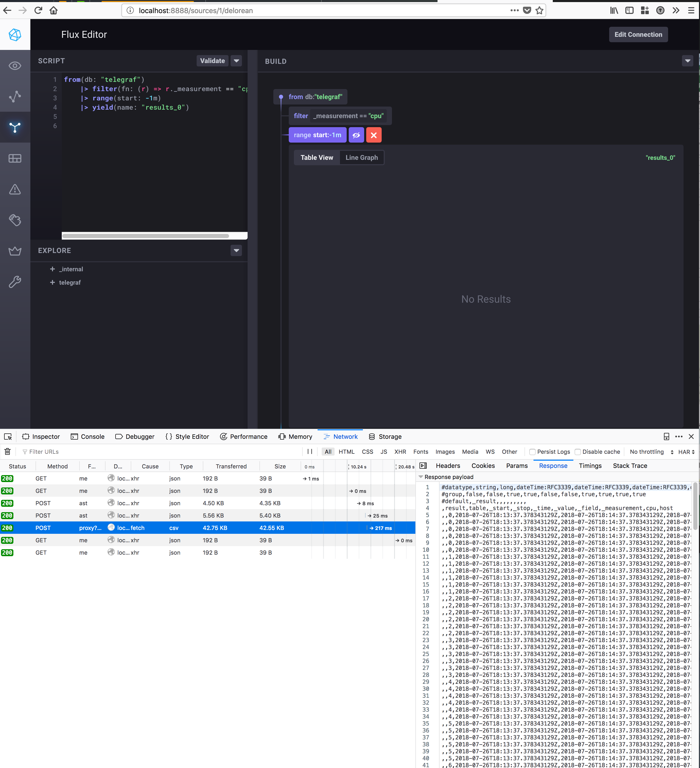Open the Alerting section via warning icon
Screen dimensions: 700x768
click(x=15, y=189)
